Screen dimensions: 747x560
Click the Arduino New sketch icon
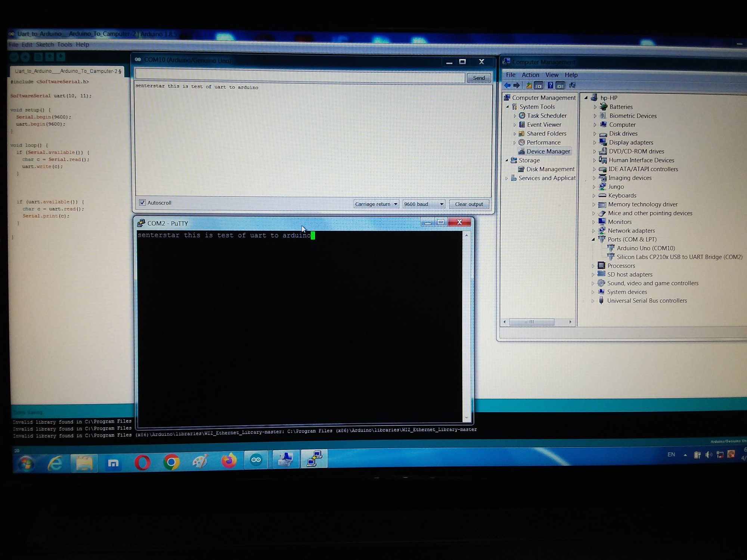38,57
